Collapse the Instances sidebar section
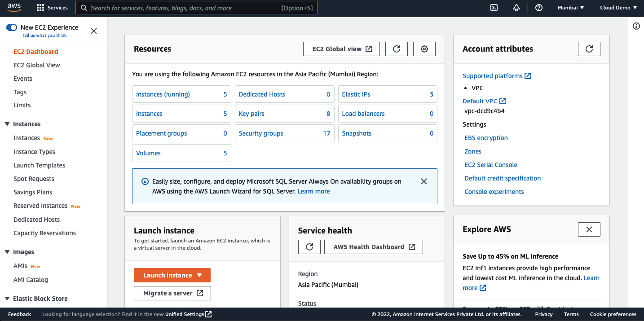644x321 pixels. (x=7, y=124)
